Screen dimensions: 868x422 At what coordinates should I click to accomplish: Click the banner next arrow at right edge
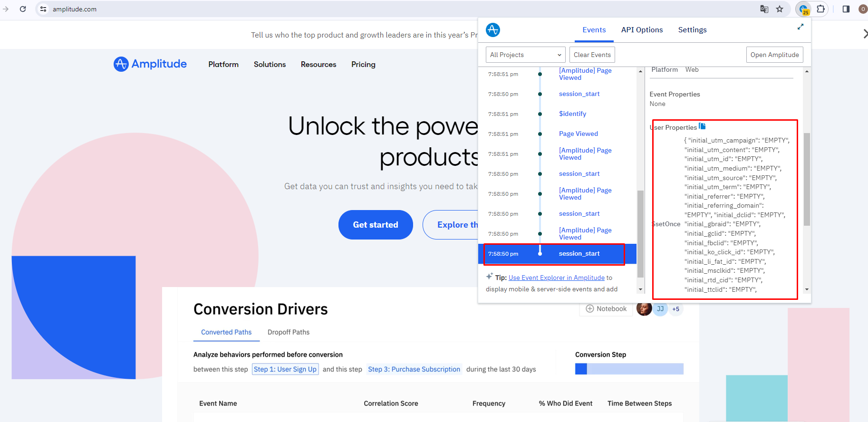point(865,34)
